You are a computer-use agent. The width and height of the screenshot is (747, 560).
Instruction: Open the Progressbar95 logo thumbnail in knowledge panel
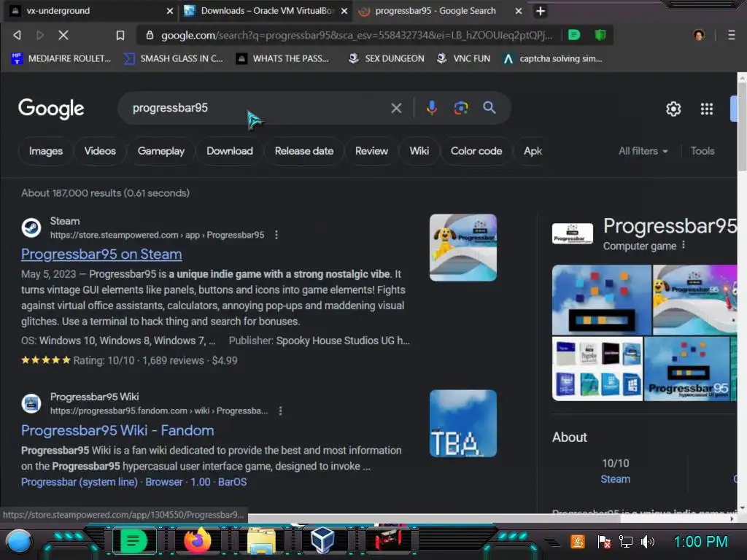coord(573,233)
